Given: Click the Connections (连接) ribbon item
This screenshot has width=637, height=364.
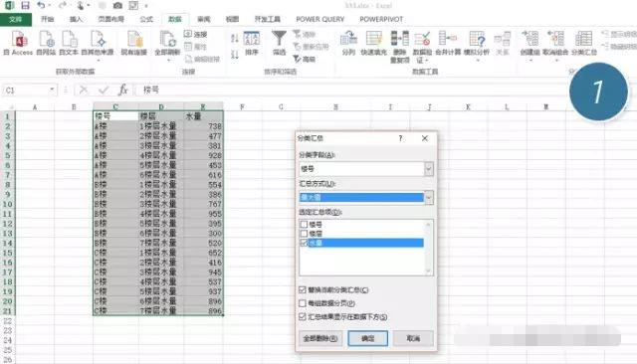Looking at the screenshot, I should pyautogui.click(x=196, y=35).
